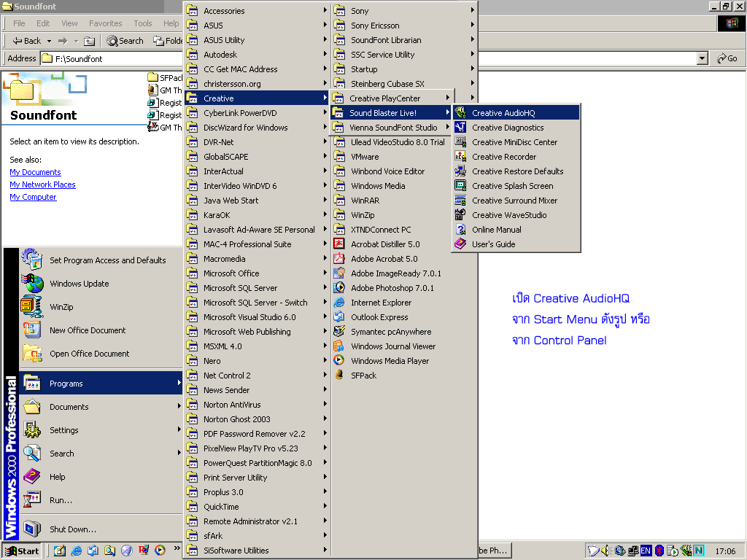Viewport: 747px width, 560px height.
Task: Click the EN language indicator in tray
Action: pyautogui.click(x=646, y=551)
